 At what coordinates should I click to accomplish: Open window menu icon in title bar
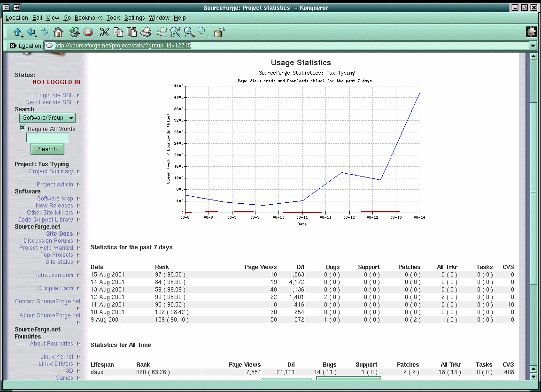[x=6, y=7]
